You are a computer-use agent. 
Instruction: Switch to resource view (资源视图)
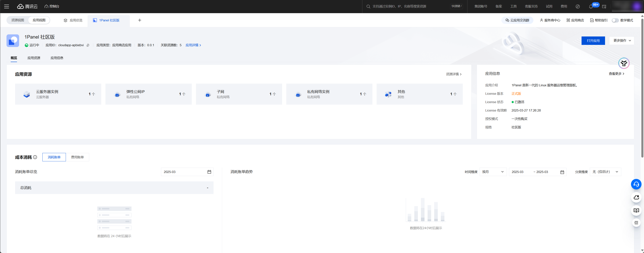[x=18, y=20]
